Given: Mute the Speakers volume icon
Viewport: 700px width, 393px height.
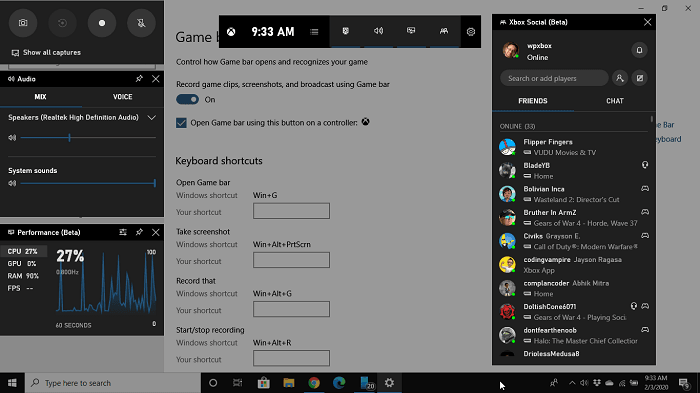Looking at the screenshot, I should tap(12, 138).
